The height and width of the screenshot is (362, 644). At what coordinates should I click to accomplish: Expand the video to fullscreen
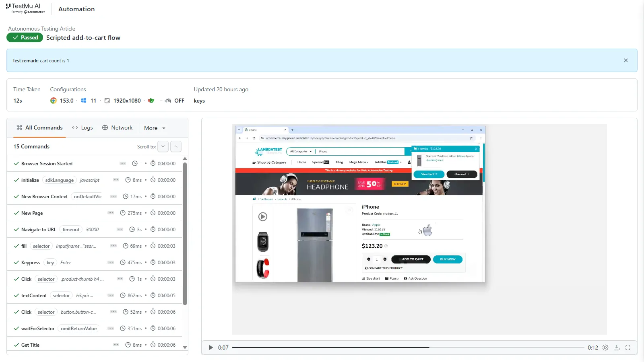click(x=628, y=348)
